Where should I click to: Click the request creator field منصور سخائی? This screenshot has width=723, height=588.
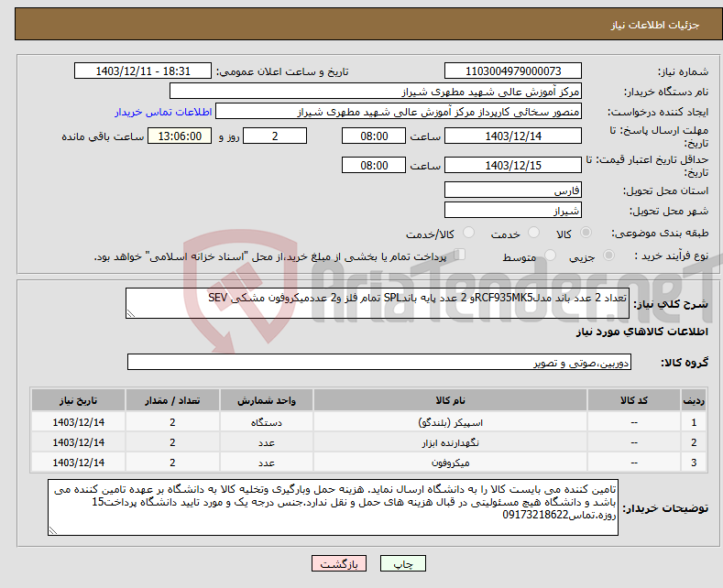399,112
